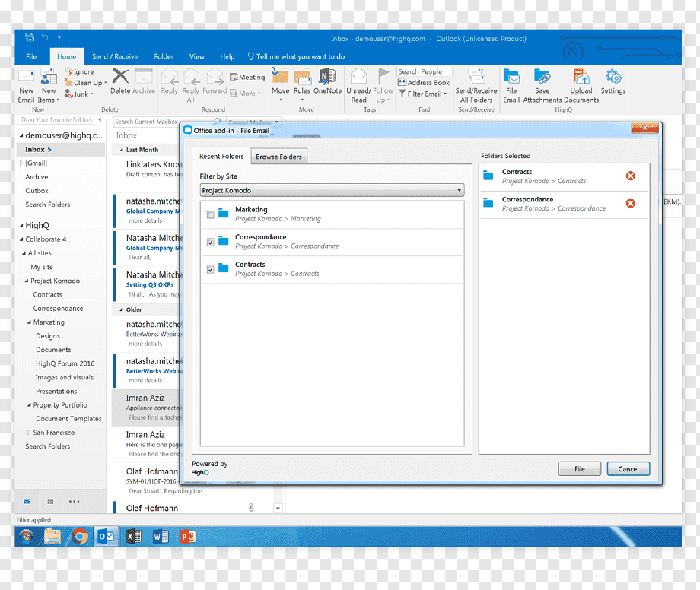Open the Document Templates folder
The width and height of the screenshot is (700, 590).
pyautogui.click(x=68, y=418)
